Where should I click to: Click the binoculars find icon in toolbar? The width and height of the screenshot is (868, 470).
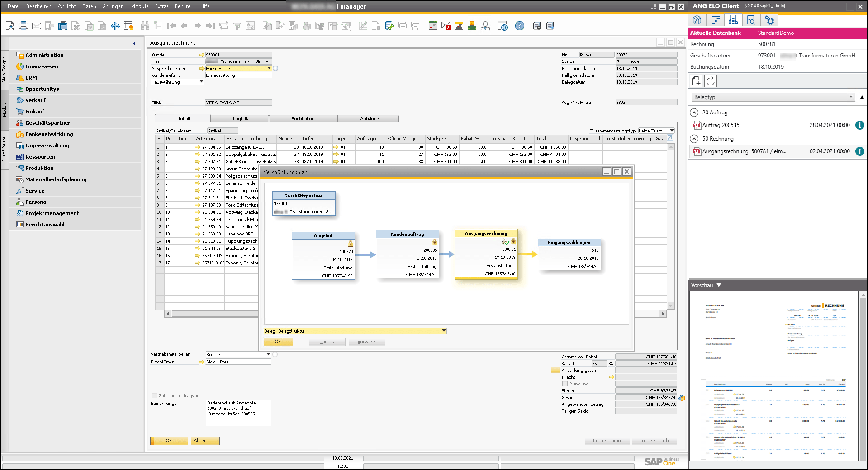[x=145, y=26]
